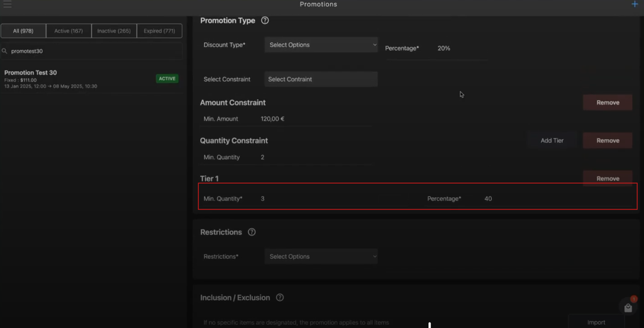
Task: Open the hamburger menu icon
Action: point(8,4)
